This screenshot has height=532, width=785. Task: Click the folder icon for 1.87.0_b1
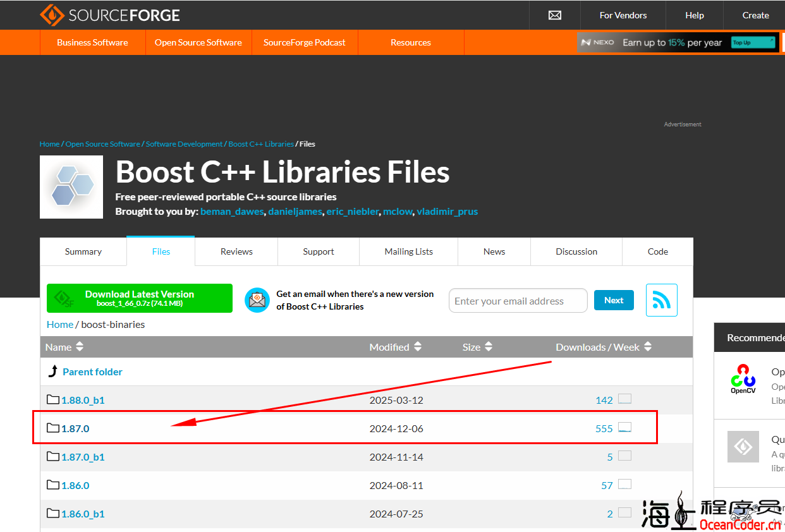[53, 456]
